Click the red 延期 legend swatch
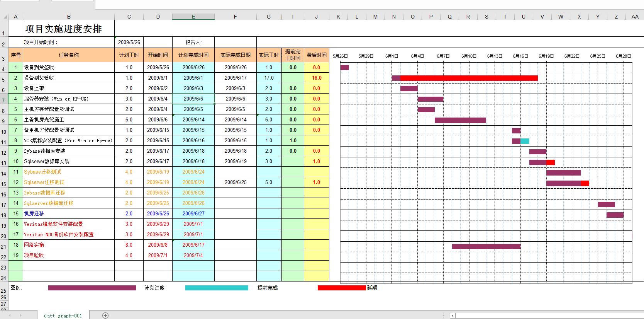 click(x=341, y=288)
